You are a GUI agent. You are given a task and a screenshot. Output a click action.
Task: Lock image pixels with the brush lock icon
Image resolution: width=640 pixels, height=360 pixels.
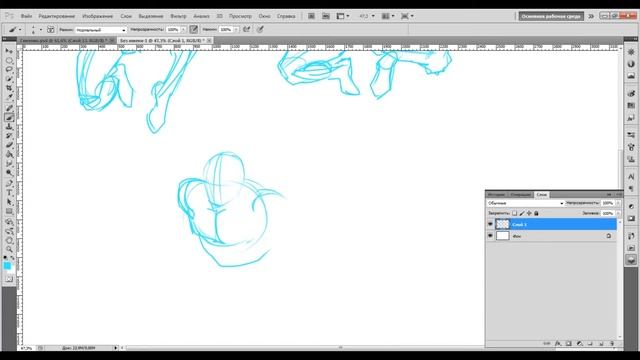coord(522,213)
